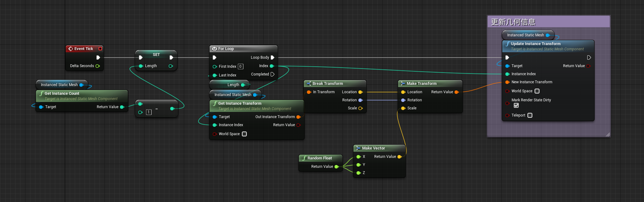This screenshot has height=202, width=644.
Task: Click Random Float Return Value pin
Action: click(x=336, y=167)
